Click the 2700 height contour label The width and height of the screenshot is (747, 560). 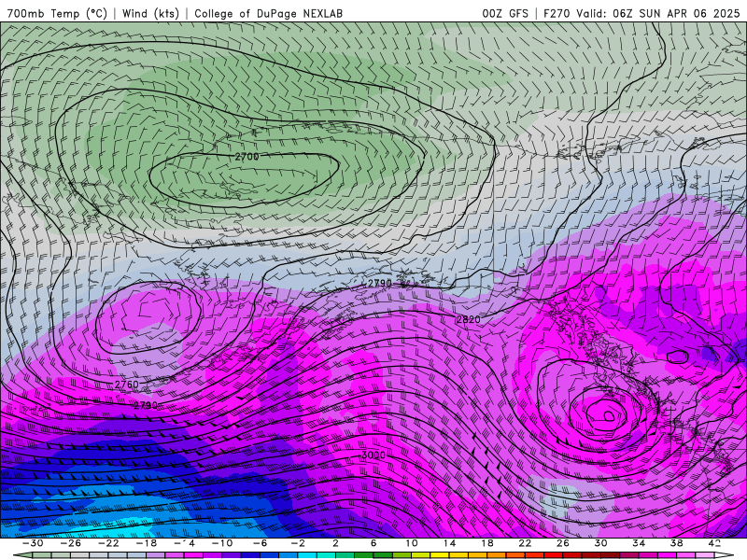click(247, 157)
